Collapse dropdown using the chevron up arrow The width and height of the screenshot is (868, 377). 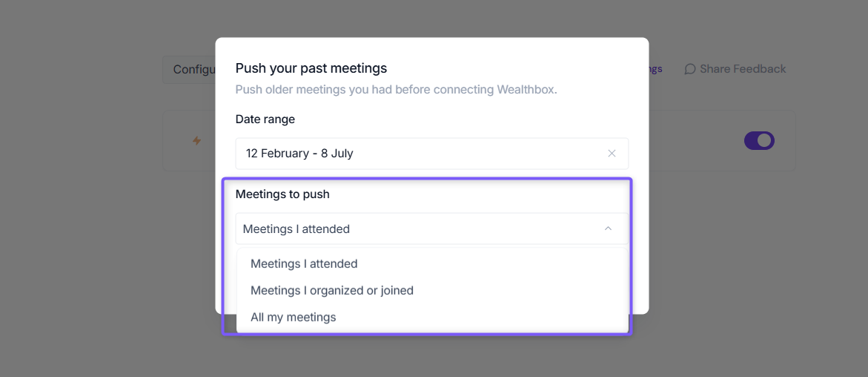608,229
